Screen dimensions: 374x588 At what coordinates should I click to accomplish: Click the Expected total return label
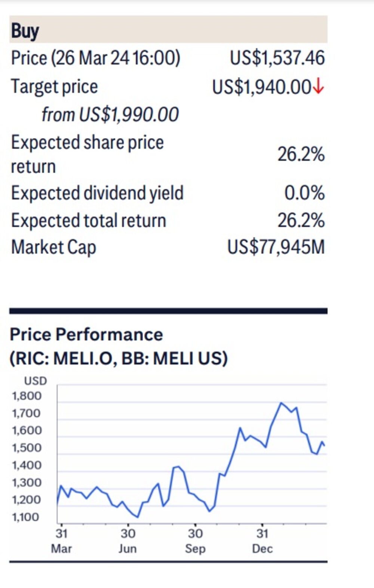pos(88,220)
